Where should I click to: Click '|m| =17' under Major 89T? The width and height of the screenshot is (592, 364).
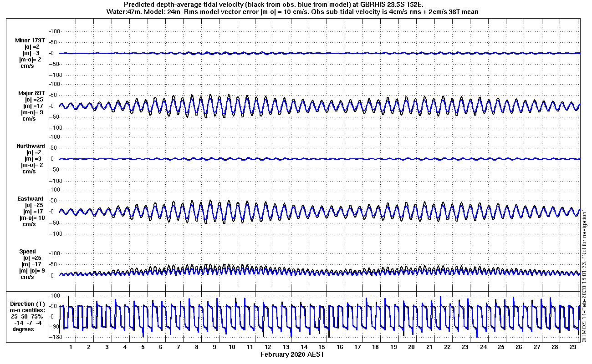point(34,106)
